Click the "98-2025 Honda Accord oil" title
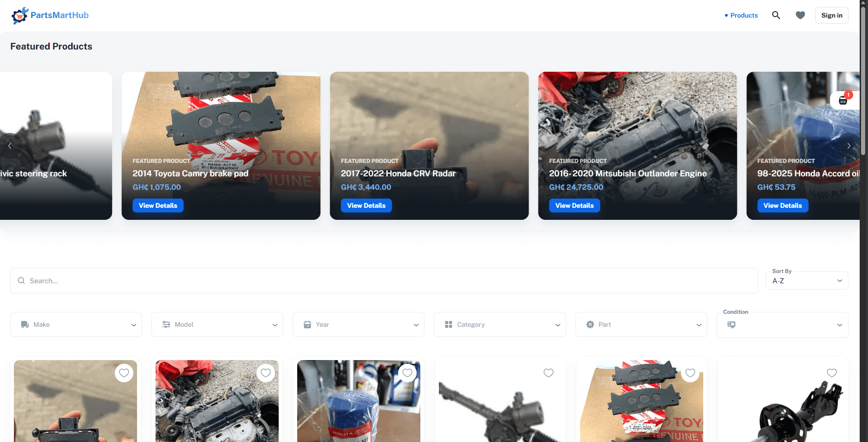 (x=808, y=174)
